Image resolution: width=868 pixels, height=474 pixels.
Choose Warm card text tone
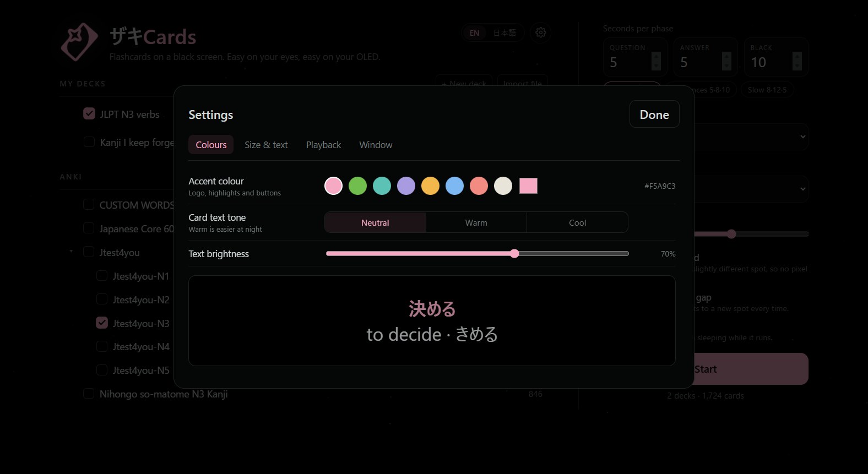point(476,222)
